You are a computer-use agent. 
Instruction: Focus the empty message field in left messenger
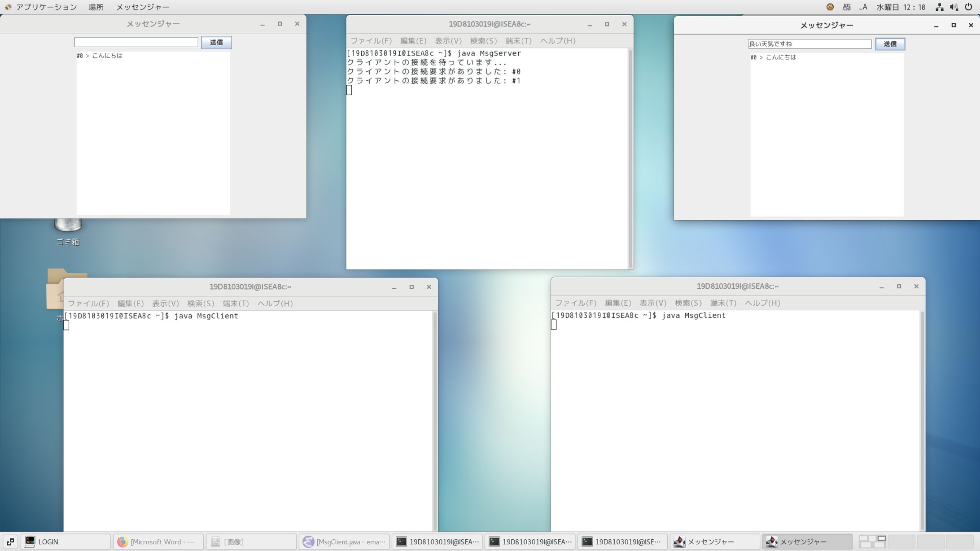click(136, 42)
